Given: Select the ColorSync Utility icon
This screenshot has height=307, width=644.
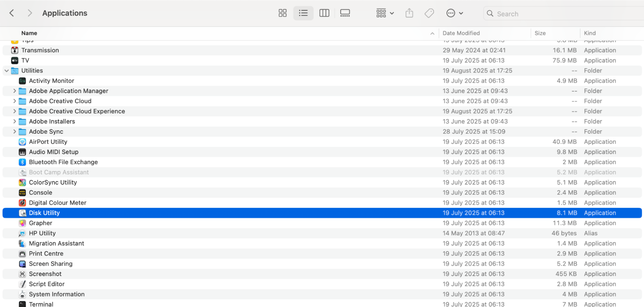Looking at the screenshot, I should pyautogui.click(x=22, y=182).
